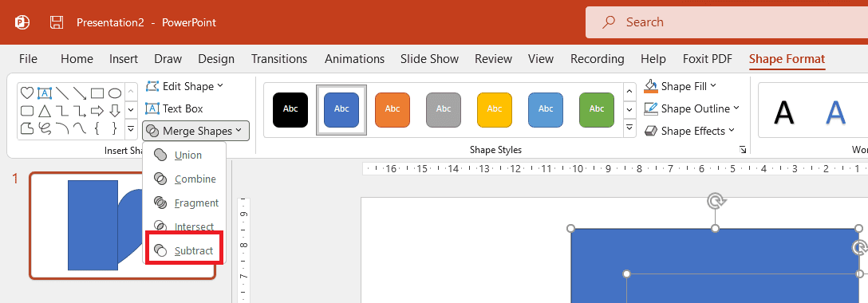This screenshot has width=868, height=303.
Task: Click the PowerPoint logo icon in title bar
Action: [22, 22]
